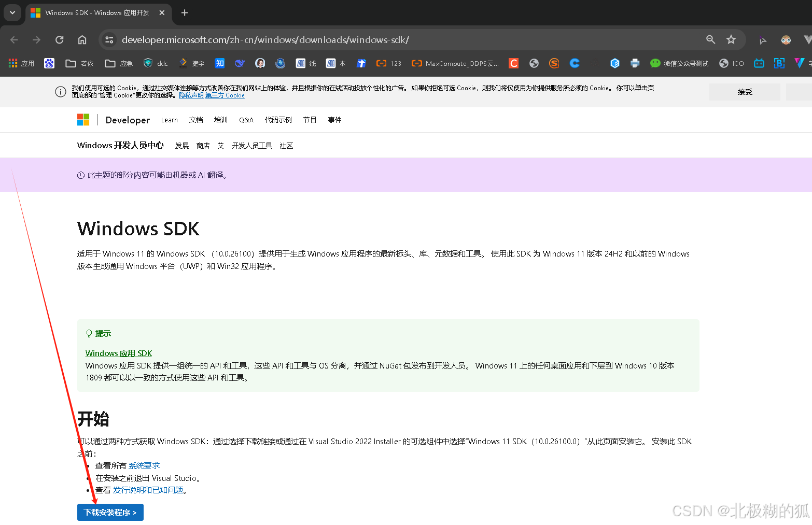Open the browser home page
Screen dimensions: 812x525
click(82, 40)
